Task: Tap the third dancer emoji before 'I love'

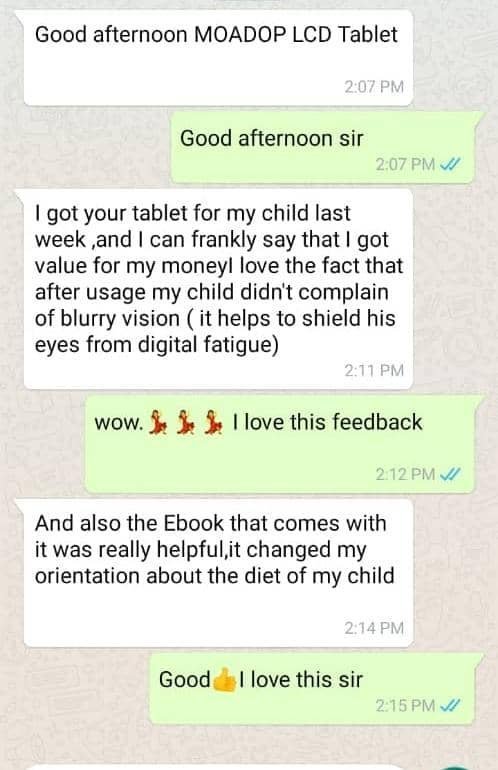Action: (x=213, y=423)
